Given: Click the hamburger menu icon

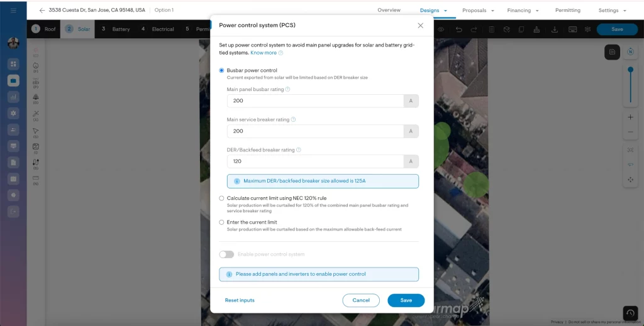Looking at the screenshot, I should pos(13,11).
